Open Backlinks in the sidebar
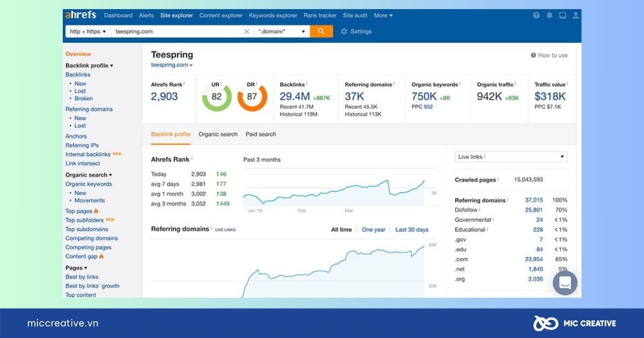Screen dimensions: 644x338 pos(78,75)
